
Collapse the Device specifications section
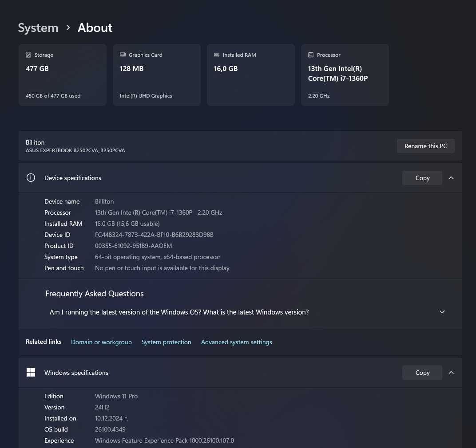(x=451, y=178)
